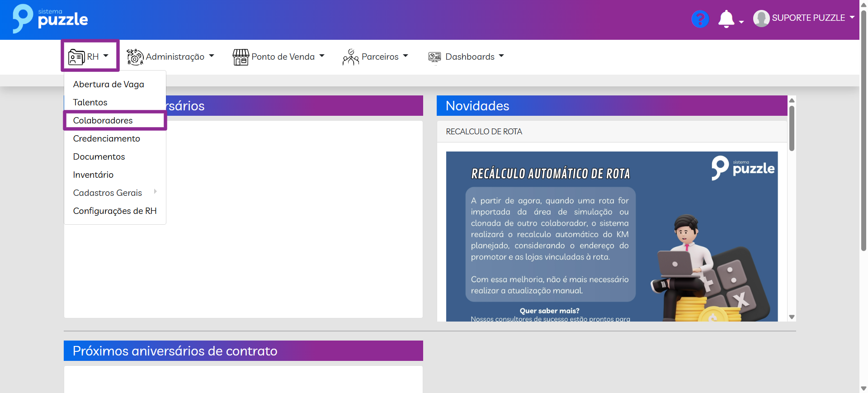
Task: Click the Parceiros people icon
Action: 351,57
